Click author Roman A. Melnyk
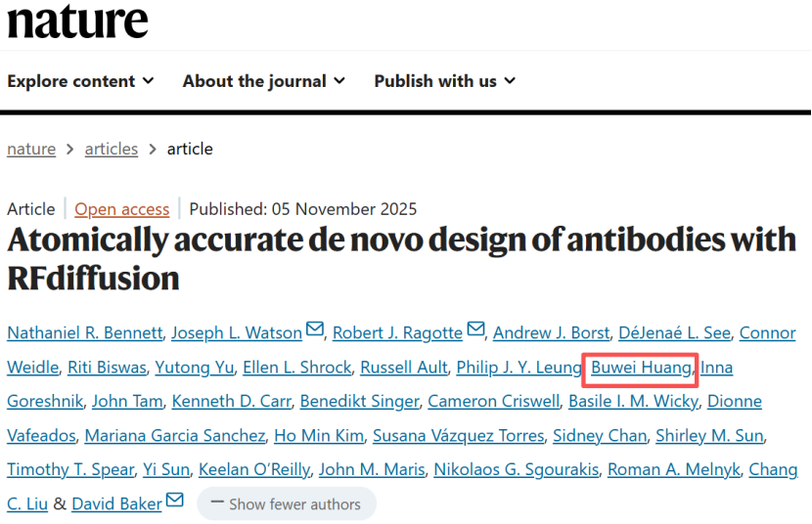This screenshot has height=524, width=812. coord(673,470)
